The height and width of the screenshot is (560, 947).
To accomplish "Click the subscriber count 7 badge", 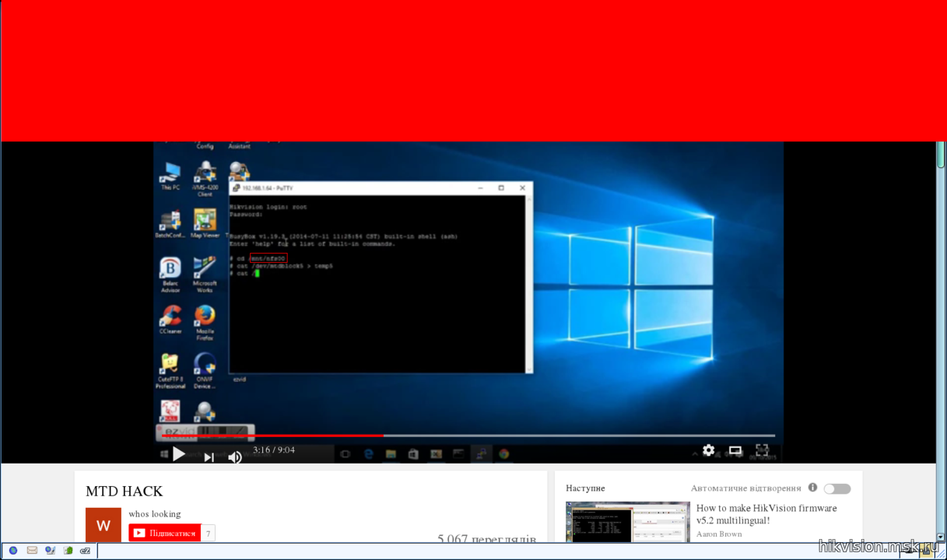I will pyautogui.click(x=209, y=533).
